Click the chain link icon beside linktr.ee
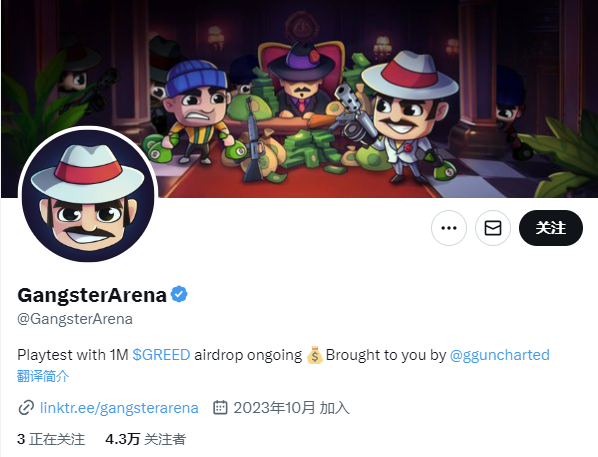 (x=26, y=408)
